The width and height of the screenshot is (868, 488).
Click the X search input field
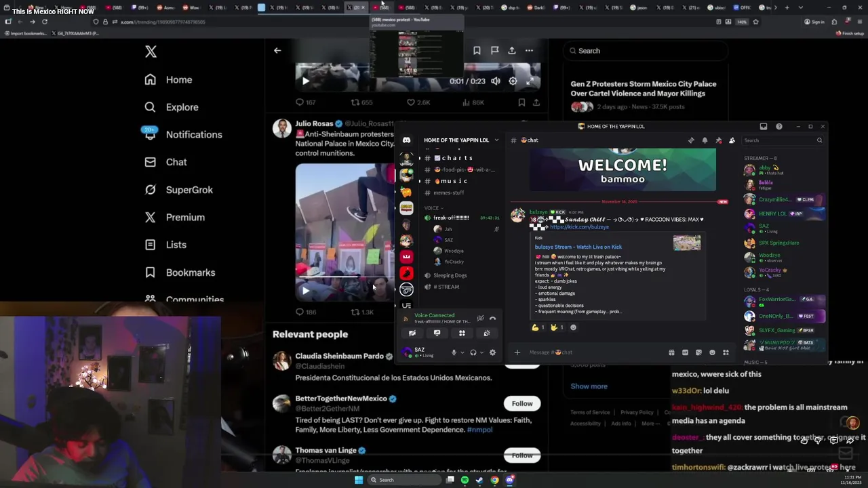click(x=646, y=51)
